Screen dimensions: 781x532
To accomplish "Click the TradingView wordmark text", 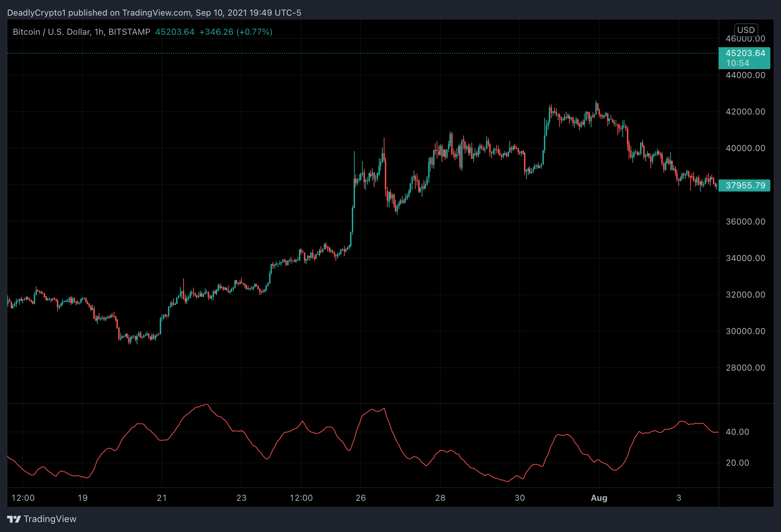I will pos(50,519).
